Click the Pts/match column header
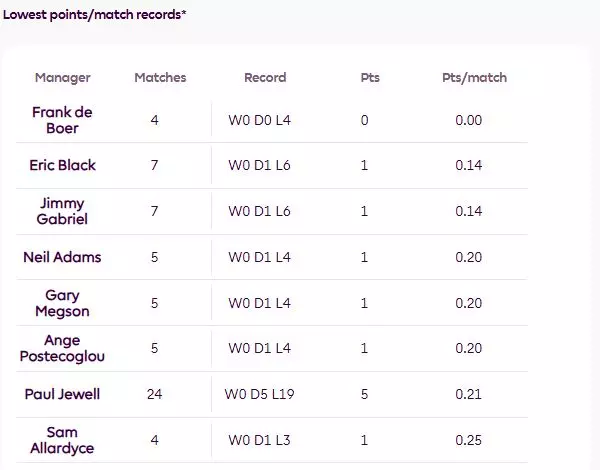The image size is (600, 470). click(474, 77)
